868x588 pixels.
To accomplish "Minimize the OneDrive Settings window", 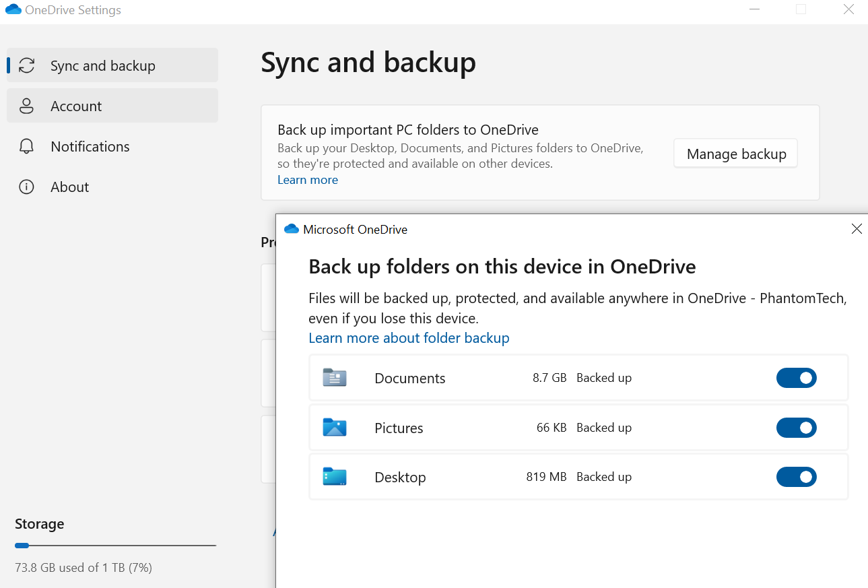I will tap(753, 9).
